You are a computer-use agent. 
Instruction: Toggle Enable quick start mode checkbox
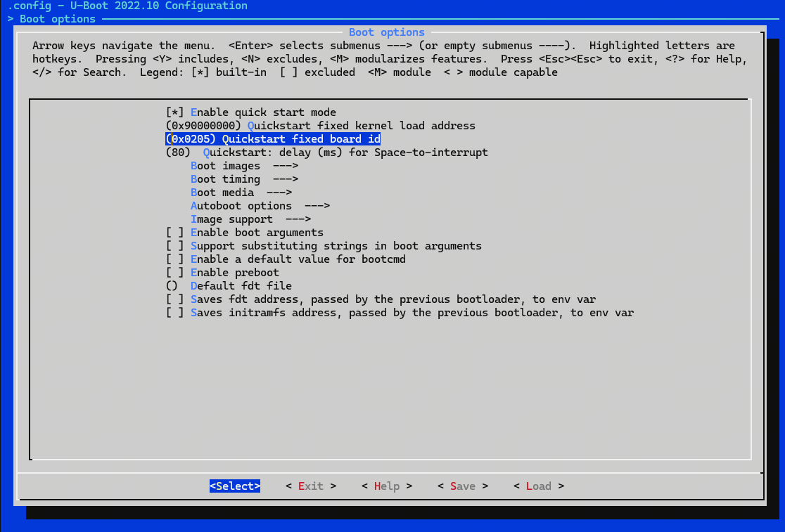click(251, 112)
